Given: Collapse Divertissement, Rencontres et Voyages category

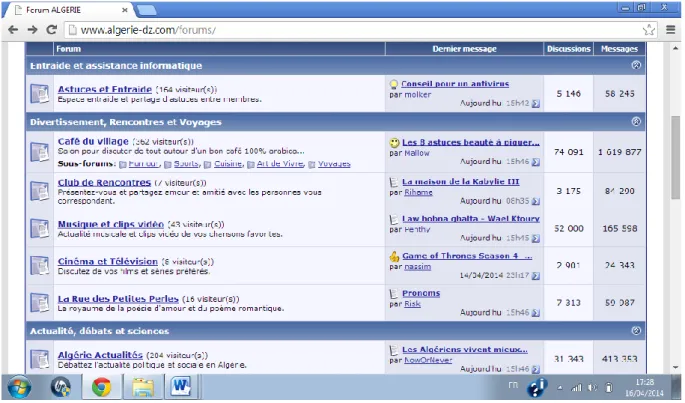Looking at the screenshot, I should pos(636,122).
